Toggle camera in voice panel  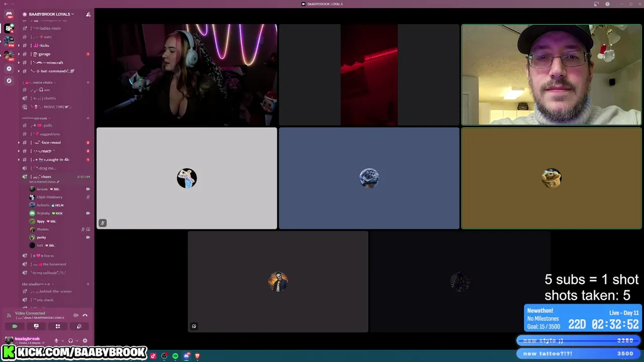pos(15,326)
